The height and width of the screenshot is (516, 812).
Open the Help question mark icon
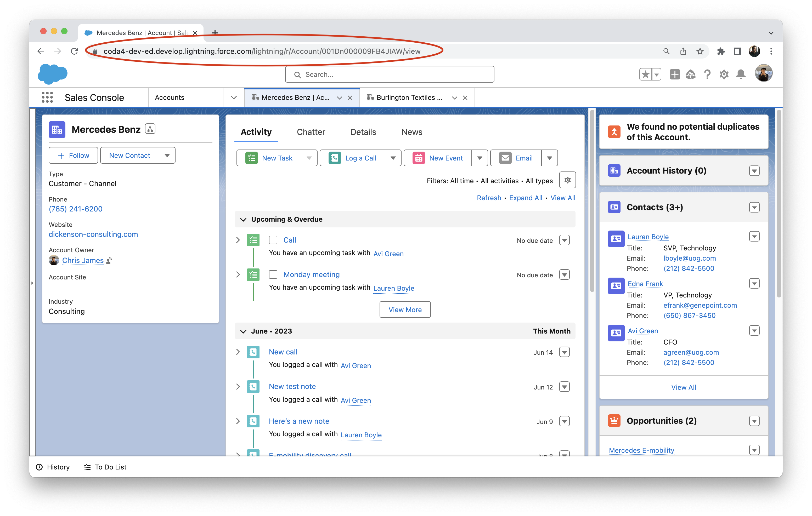(707, 74)
